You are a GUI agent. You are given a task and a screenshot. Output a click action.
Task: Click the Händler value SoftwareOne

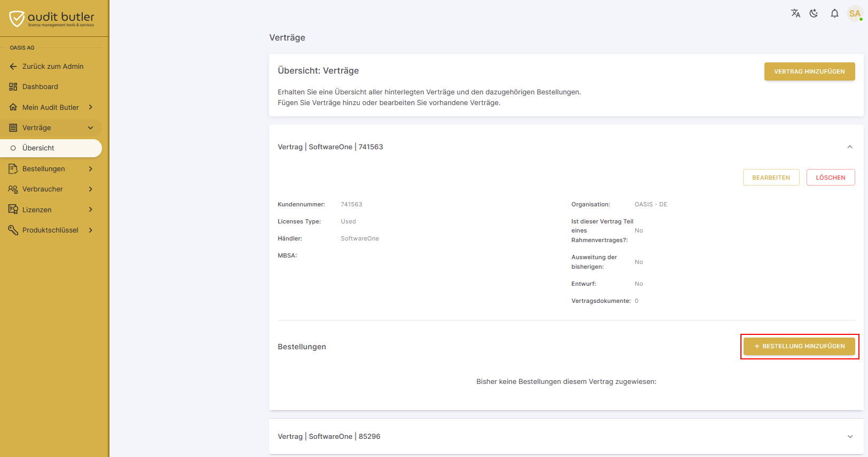coord(360,238)
